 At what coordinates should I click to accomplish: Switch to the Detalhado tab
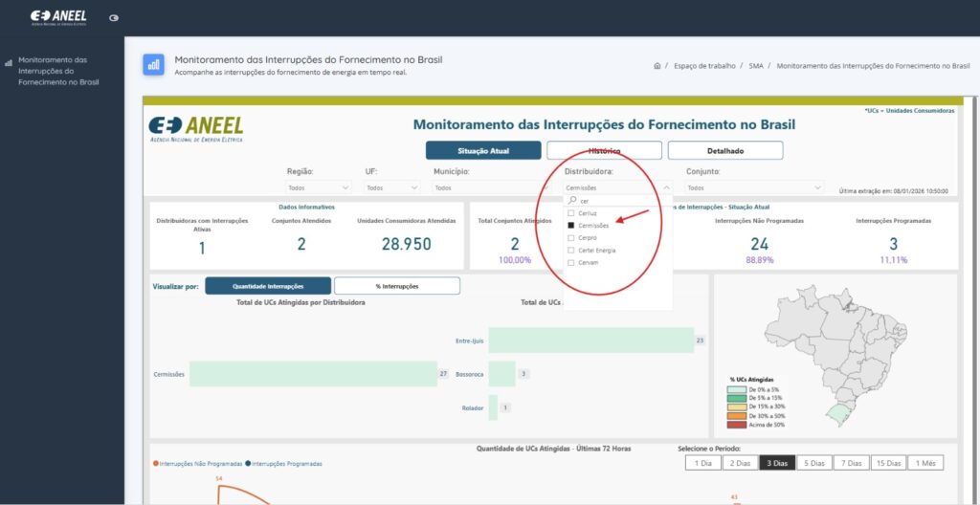(x=725, y=150)
